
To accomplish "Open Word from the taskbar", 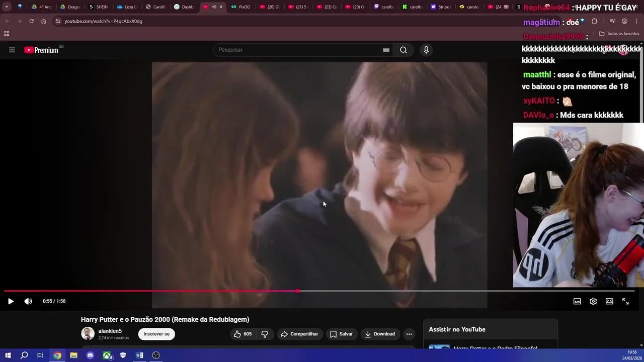I will 139,355.
